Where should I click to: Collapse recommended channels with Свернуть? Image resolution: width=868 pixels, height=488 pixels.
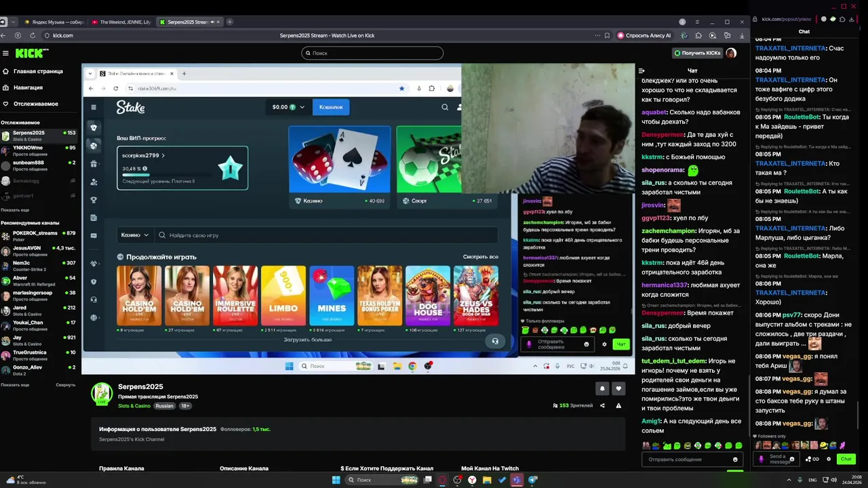click(65, 385)
